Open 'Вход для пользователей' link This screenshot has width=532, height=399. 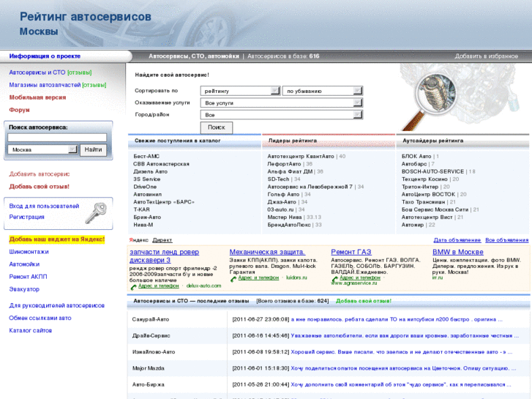[x=44, y=206]
